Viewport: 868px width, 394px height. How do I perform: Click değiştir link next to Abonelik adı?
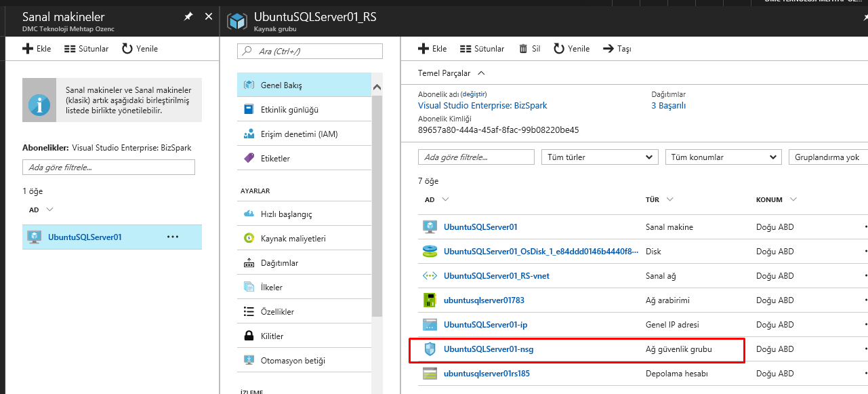(474, 94)
